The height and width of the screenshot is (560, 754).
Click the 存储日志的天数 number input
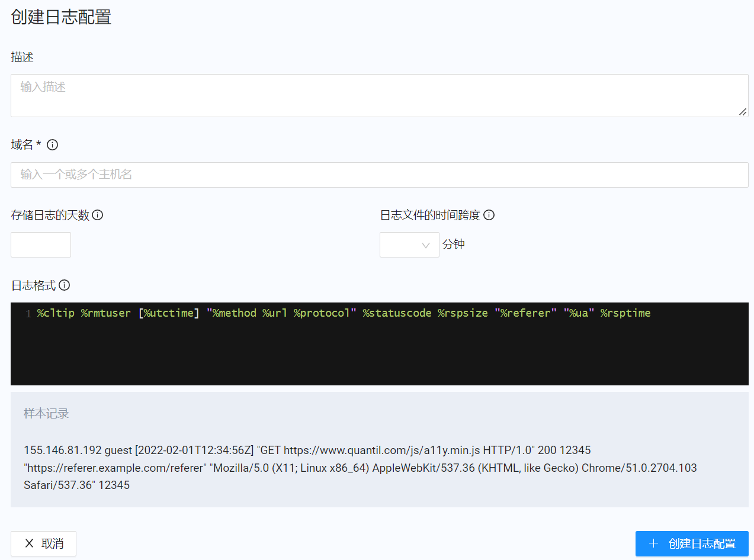tap(40, 244)
